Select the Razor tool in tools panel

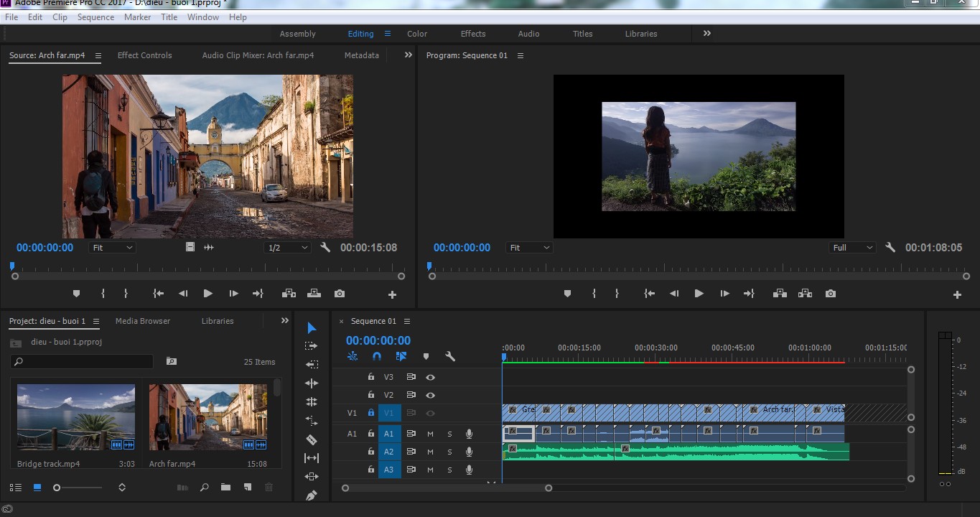point(312,439)
